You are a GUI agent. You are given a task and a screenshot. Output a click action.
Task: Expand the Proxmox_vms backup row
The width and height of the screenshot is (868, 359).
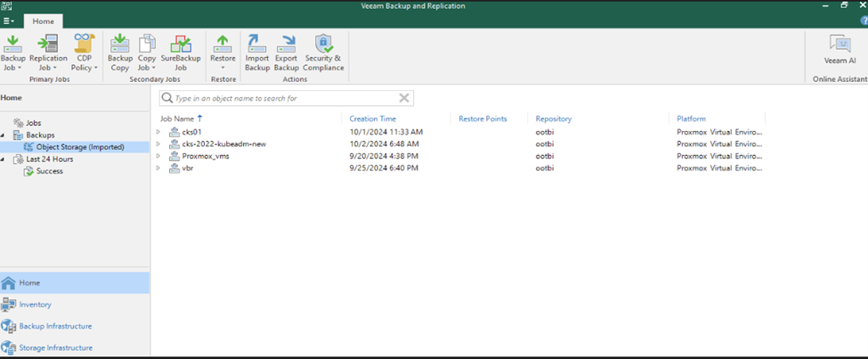pyautogui.click(x=158, y=156)
